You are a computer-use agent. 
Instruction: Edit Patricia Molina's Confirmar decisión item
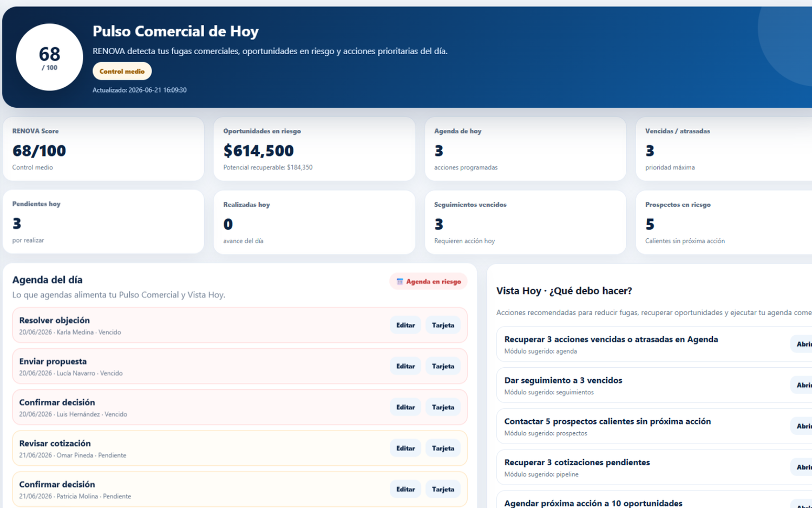tap(405, 490)
